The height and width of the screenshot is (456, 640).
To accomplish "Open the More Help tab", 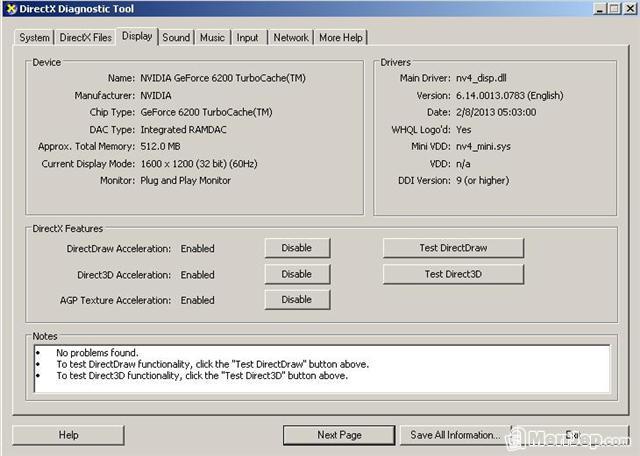I will tap(341, 38).
